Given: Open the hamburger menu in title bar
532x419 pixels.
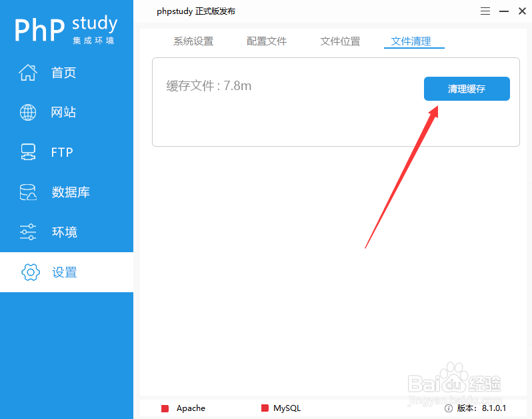Looking at the screenshot, I should [485, 11].
